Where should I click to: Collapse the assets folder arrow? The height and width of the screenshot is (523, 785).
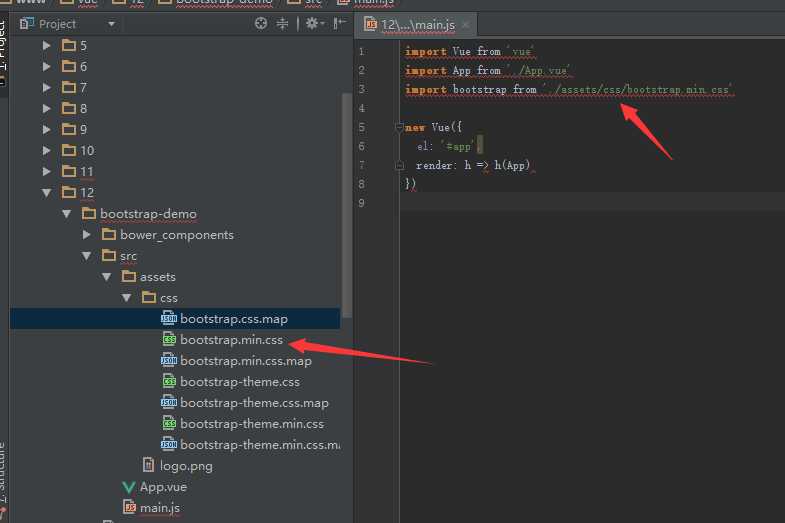[107, 277]
